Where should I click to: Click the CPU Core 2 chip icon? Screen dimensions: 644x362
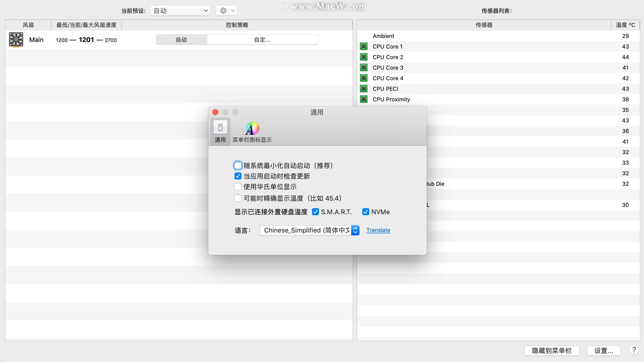[364, 57]
